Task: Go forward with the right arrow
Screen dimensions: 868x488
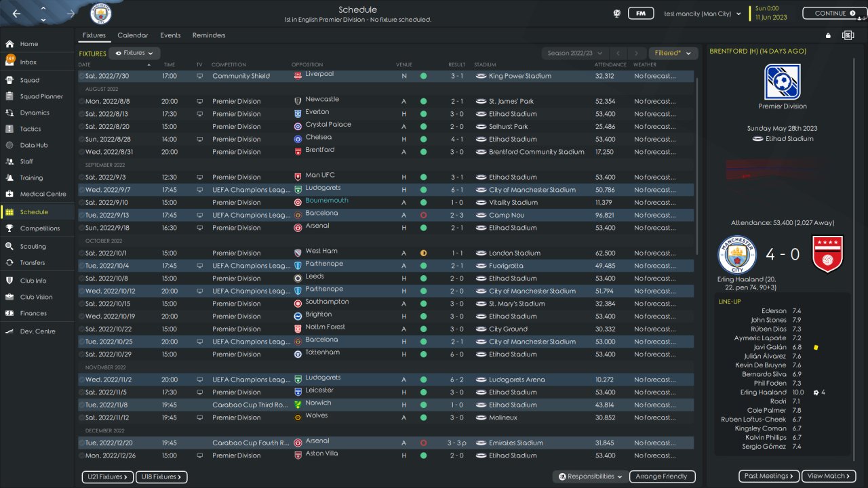Action: tap(71, 14)
